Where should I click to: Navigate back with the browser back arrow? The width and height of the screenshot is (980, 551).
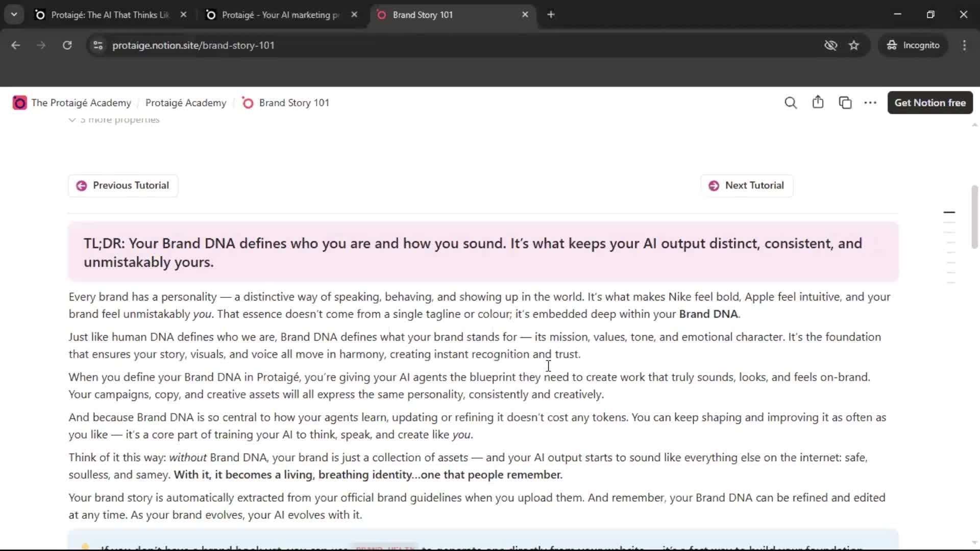tap(15, 45)
